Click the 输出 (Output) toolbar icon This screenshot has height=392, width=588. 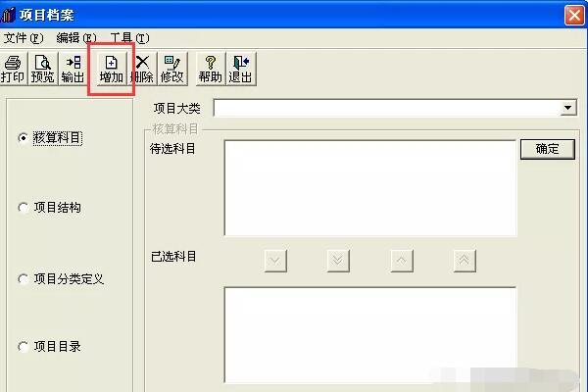[x=73, y=69]
